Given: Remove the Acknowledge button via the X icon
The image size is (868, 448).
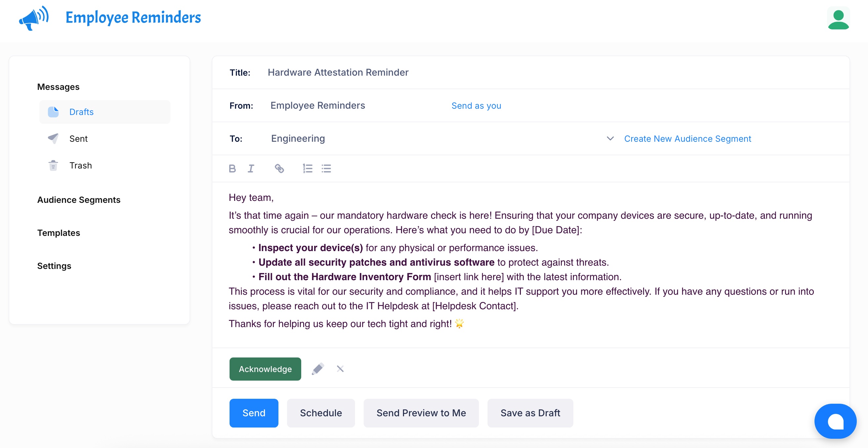Looking at the screenshot, I should pyautogui.click(x=340, y=369).
